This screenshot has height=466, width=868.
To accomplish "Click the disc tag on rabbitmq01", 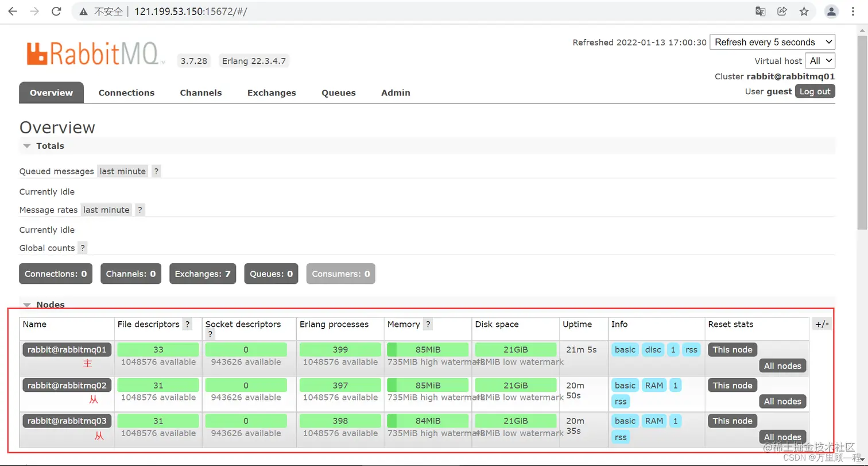I will coord(653,349).
